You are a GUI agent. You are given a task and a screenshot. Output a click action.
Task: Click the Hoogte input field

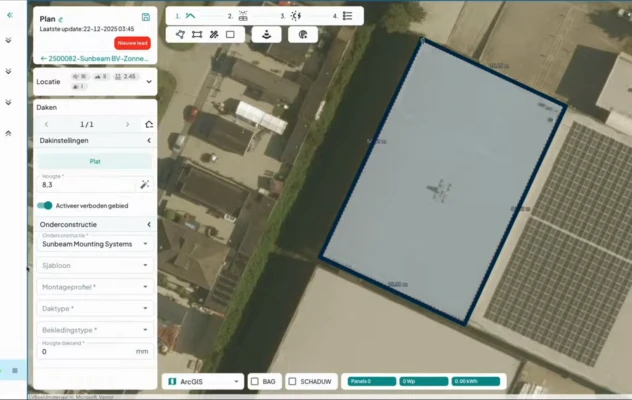click(85, 185)
